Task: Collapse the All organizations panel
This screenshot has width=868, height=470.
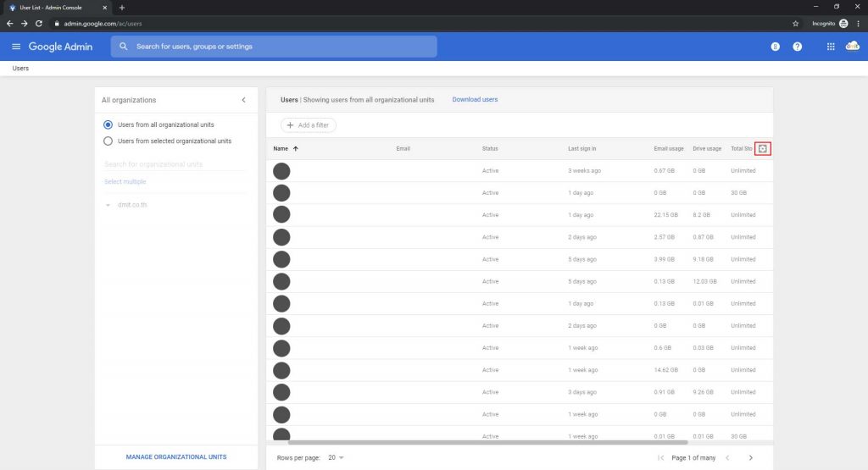Action: [x=243, y=100]
